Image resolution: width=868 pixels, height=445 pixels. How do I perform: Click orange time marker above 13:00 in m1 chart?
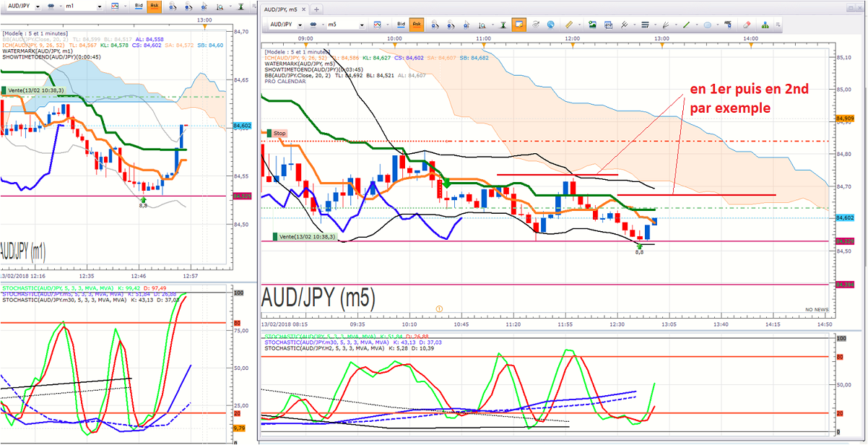point(205,27)
